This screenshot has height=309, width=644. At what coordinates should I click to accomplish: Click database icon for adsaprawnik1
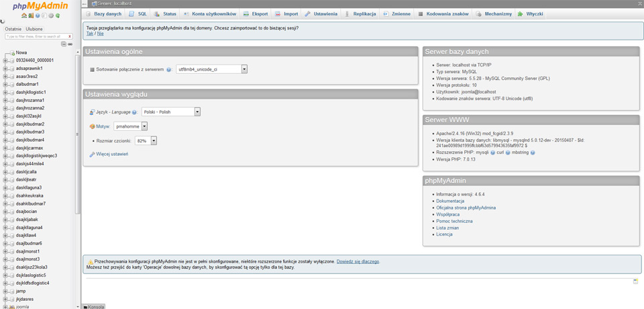[11, 69]
